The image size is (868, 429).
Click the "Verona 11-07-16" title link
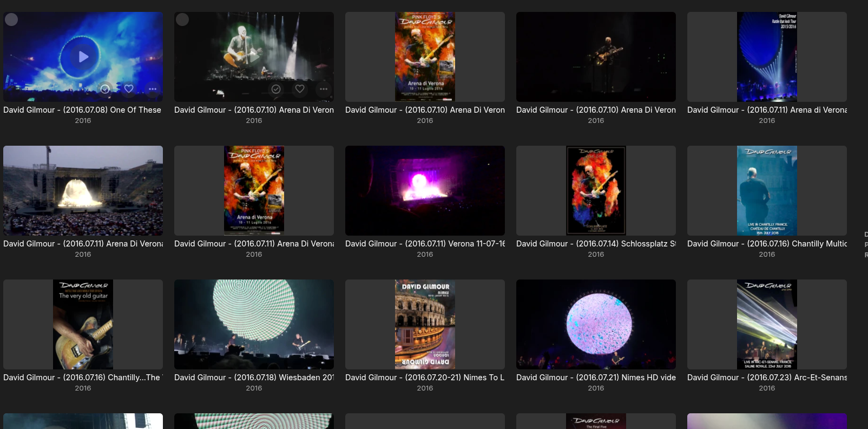[425, 244]
